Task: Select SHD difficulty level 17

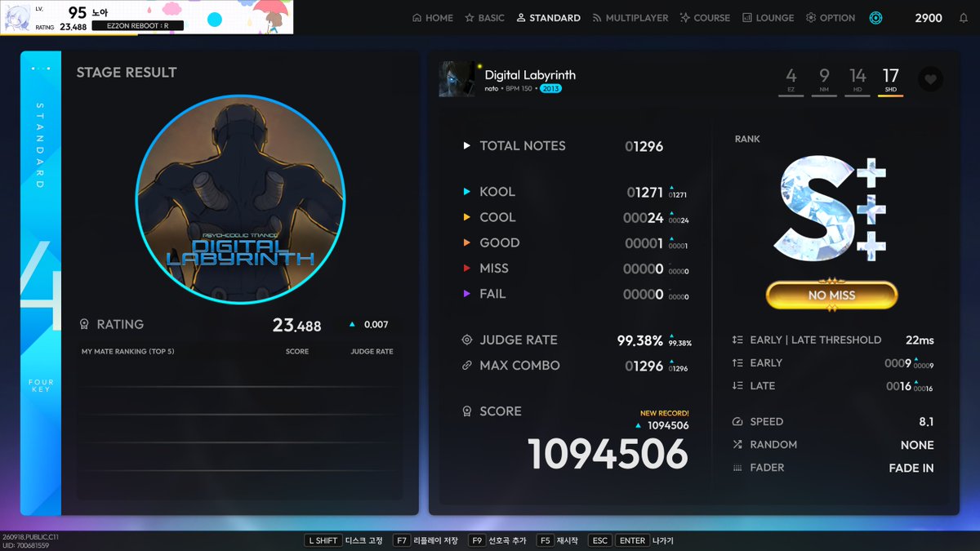Action: [x=890, y=82]
